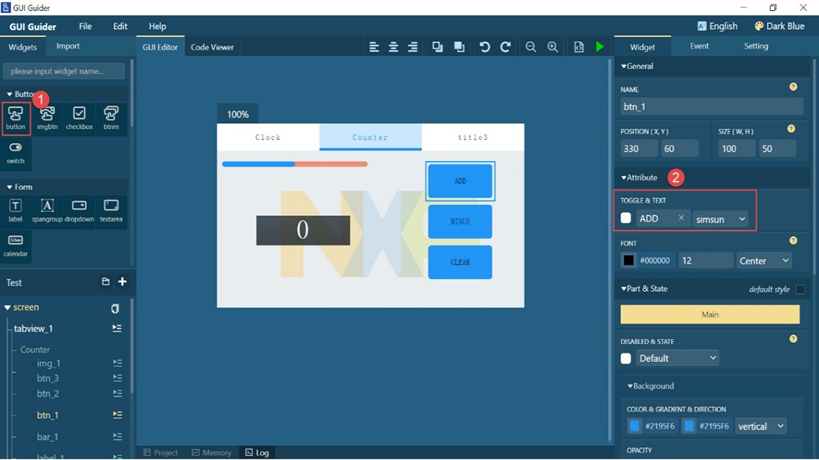Open the File menu
The height and width of the screenshot is (460, 819).
click(85, 26)
